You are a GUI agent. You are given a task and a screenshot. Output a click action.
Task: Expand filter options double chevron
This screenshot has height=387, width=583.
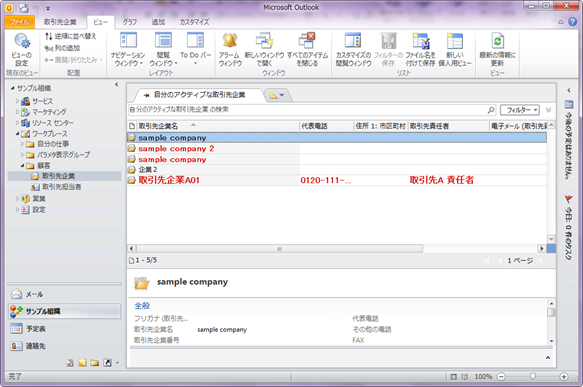coord(548,110)
